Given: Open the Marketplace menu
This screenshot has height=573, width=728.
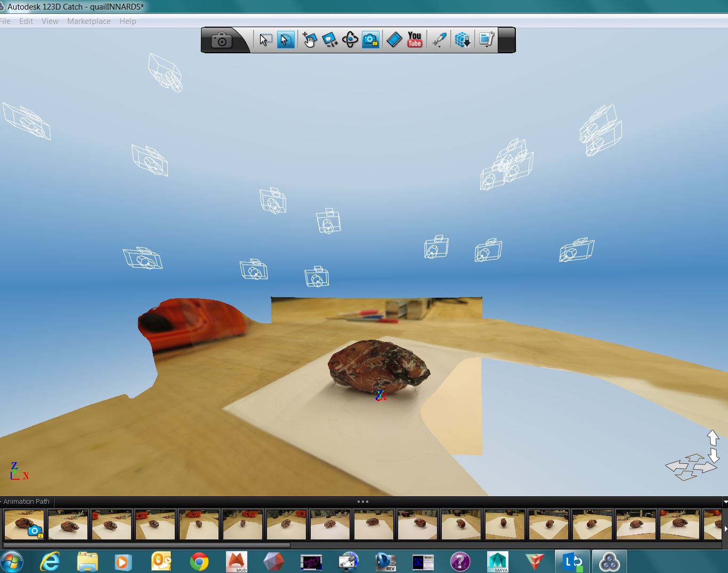Looking at the screenshot, I should tap(89, 21).
